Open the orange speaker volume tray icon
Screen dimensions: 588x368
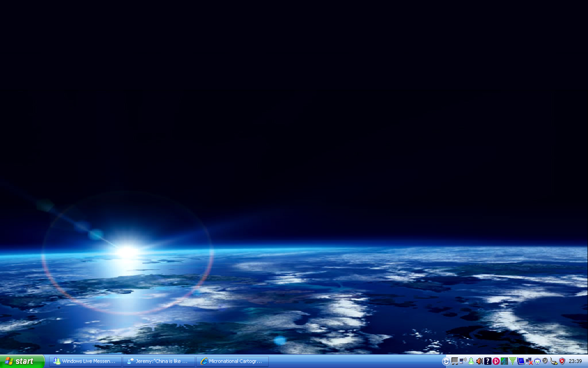tap(479, 361)
